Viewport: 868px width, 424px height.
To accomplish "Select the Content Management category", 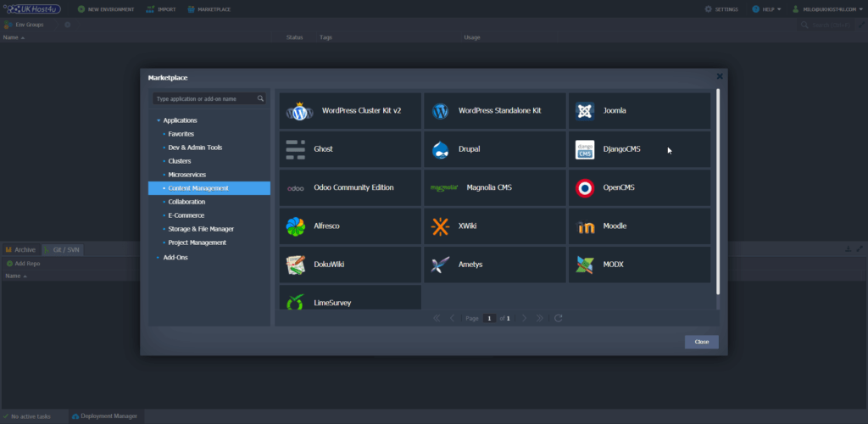I will tap(209, 188).
